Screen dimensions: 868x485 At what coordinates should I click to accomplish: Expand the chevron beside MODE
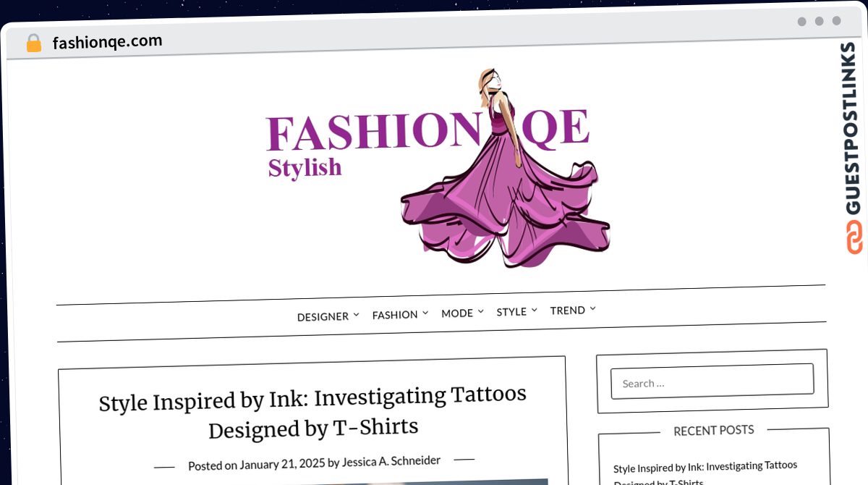[480, 312]
